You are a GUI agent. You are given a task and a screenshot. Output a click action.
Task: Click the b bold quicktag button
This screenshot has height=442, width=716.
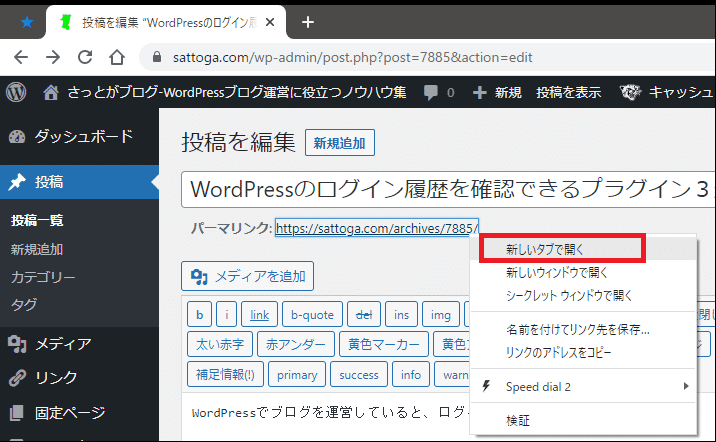point(200,315)
